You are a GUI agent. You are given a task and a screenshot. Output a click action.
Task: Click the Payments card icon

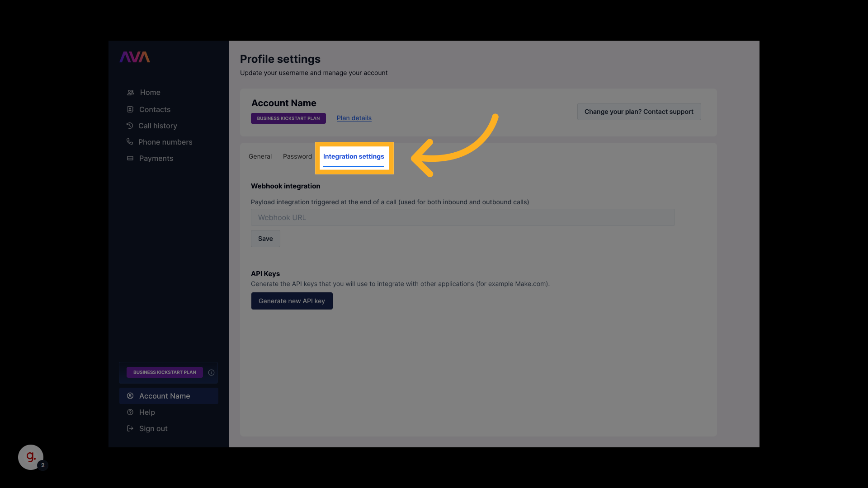[130, 158]
